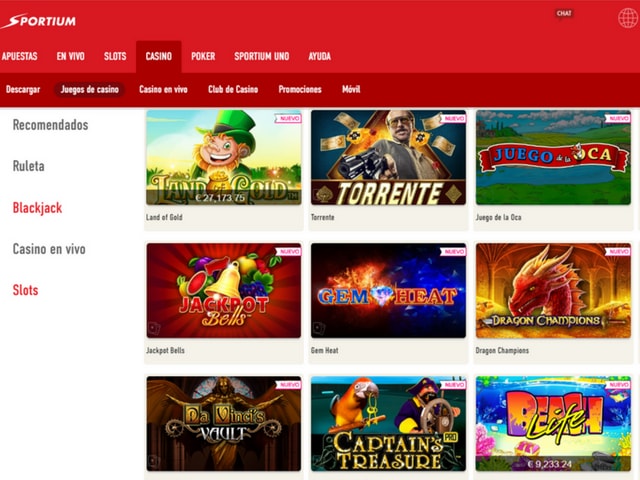640x480 pixels.
Task: Select Slots in the sidebar
Action: click(25, 290)
